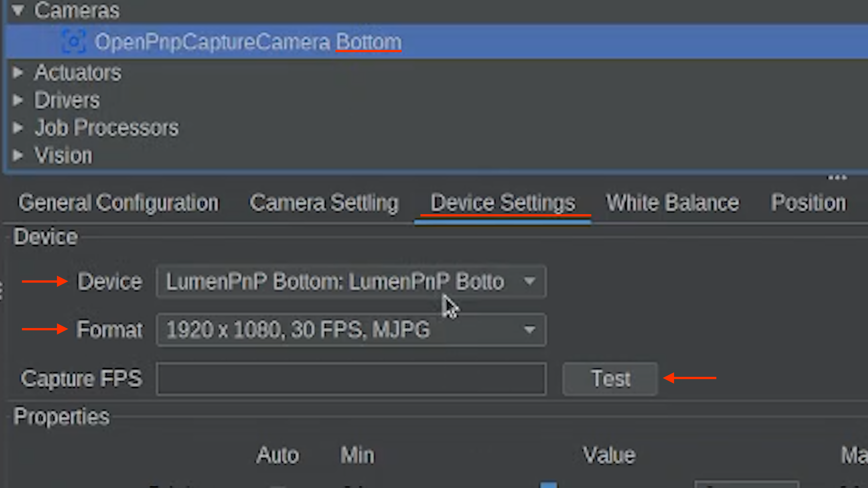Select the Actuators text label
The height and width of the screenshot is (488, 868).
[x=78, y=73]
